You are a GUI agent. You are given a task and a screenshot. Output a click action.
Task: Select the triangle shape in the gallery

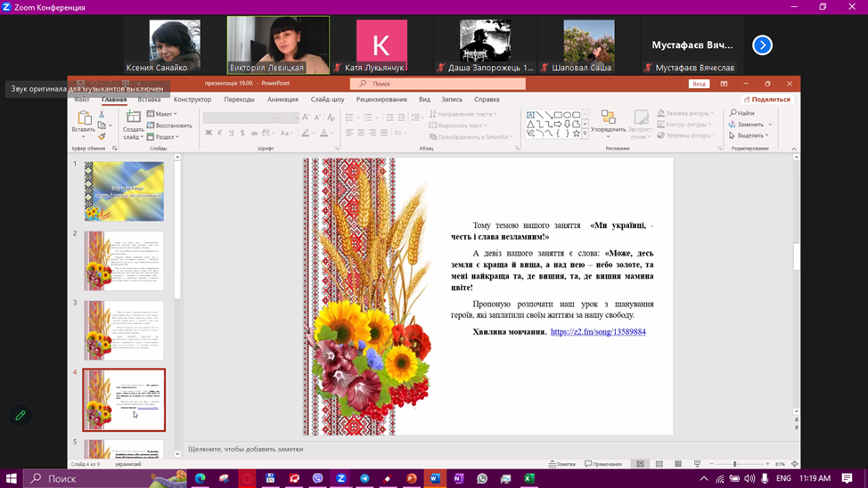tap(530, 125)
